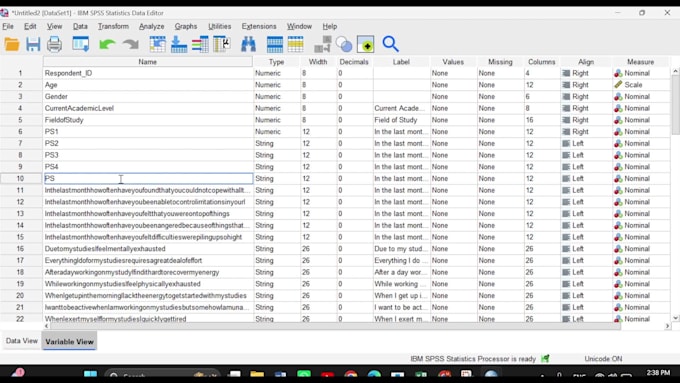Image resolution: width=680 pixels, height=383 pixels.
Task: Click the PS name field in row 10
Action: coord(148,178)
